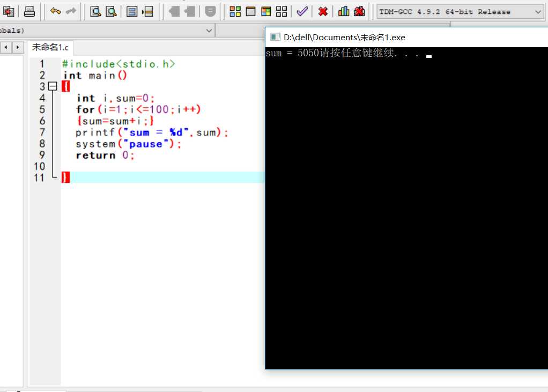Click the opening brace on line 3
Viewport: 548px width, 392px height.
pyautogui.click(x=65, y=86)
